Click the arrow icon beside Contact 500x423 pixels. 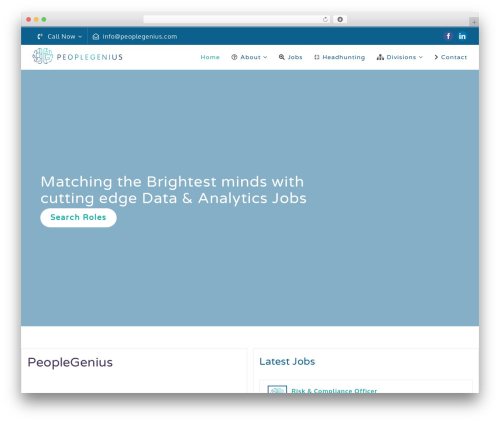(x=436, y=57)
